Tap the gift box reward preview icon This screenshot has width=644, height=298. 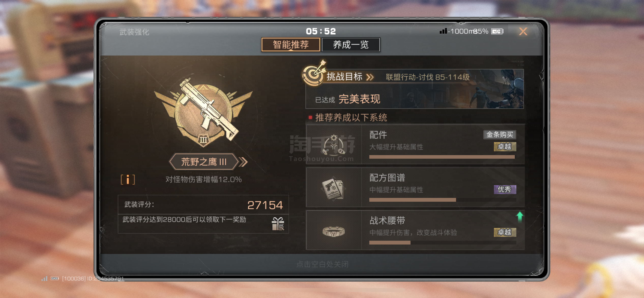click(278, 224)
